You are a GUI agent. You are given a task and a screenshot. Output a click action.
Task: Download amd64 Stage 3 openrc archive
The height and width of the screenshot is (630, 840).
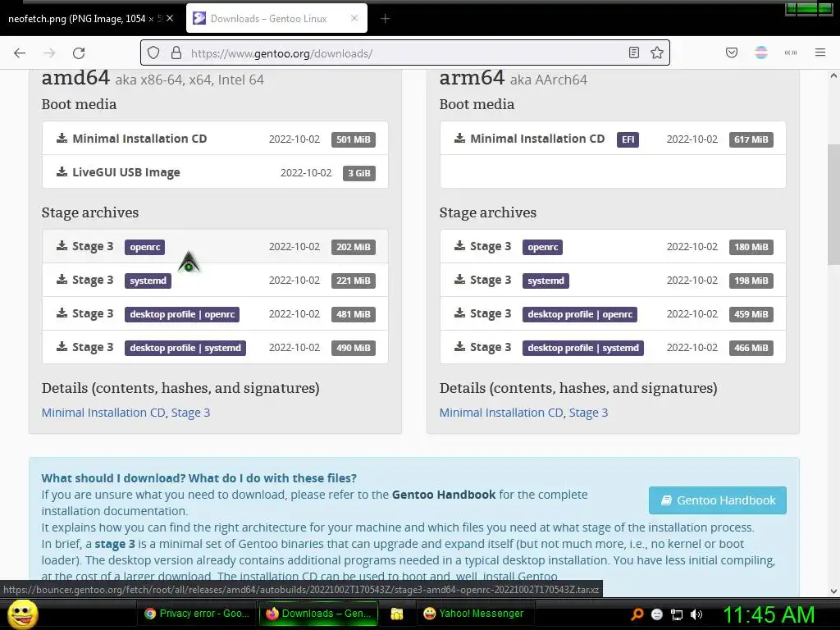tap(215, 246)
